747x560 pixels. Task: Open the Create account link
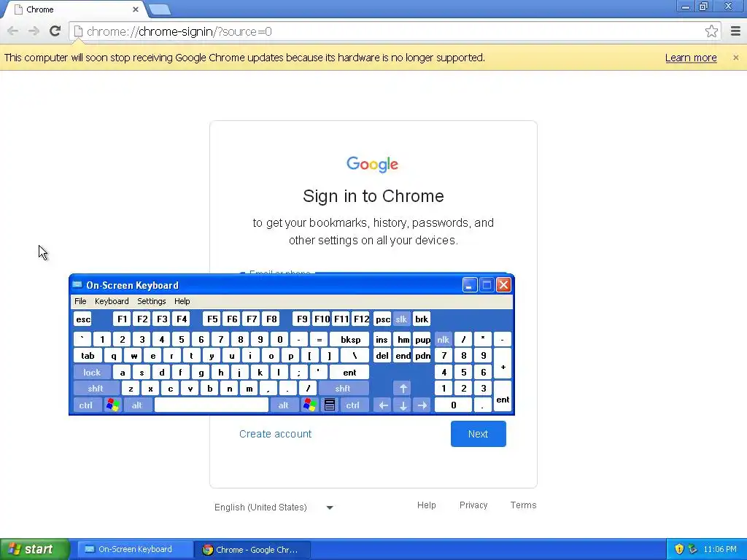[275, 434]
